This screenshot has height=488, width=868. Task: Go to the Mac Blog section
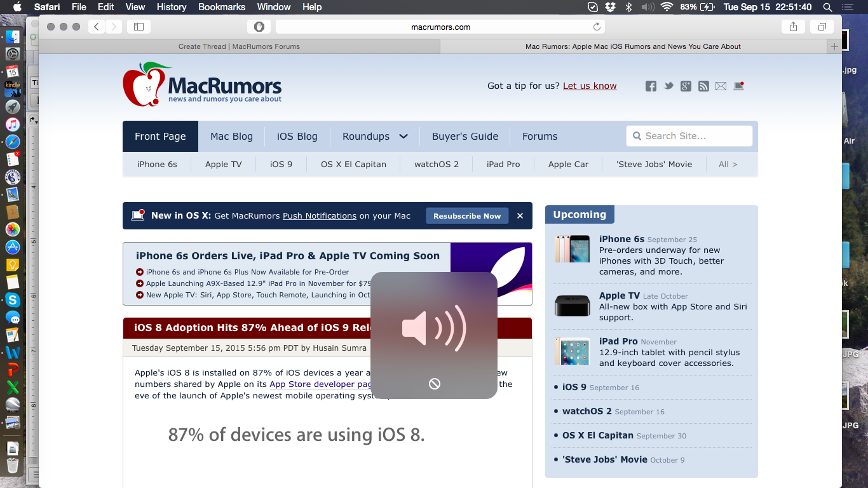click(x=231, y=137)
